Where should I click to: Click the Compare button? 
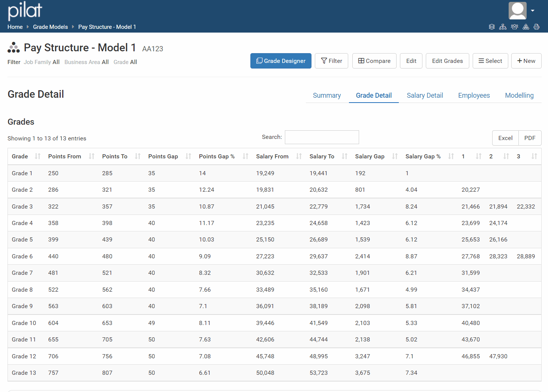click(374, 61)
